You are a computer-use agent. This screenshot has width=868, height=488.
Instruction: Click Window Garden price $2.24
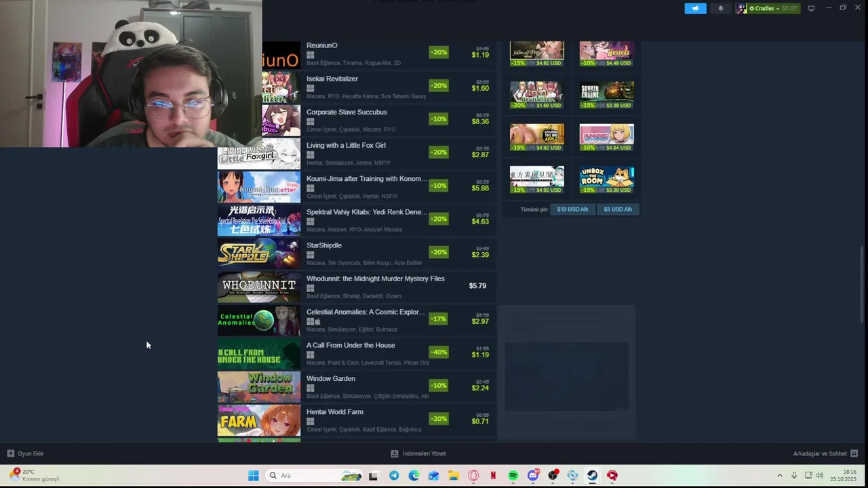click(480, 388)
